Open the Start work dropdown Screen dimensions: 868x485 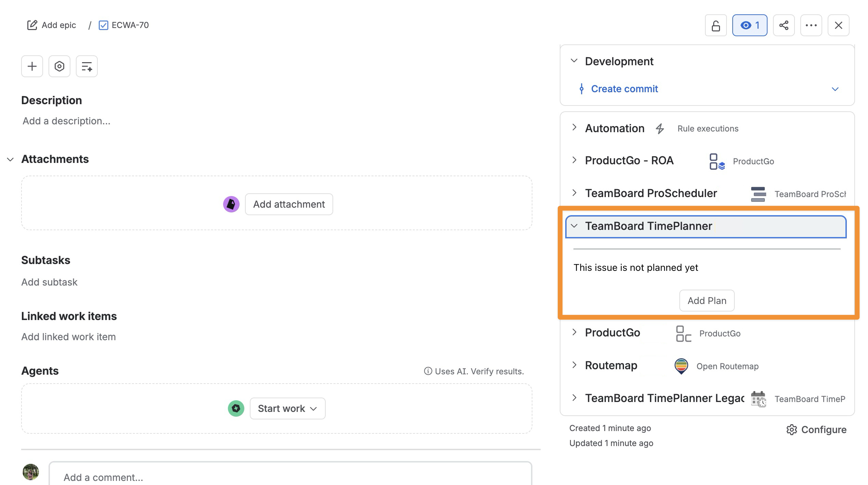tap(288, 408)
